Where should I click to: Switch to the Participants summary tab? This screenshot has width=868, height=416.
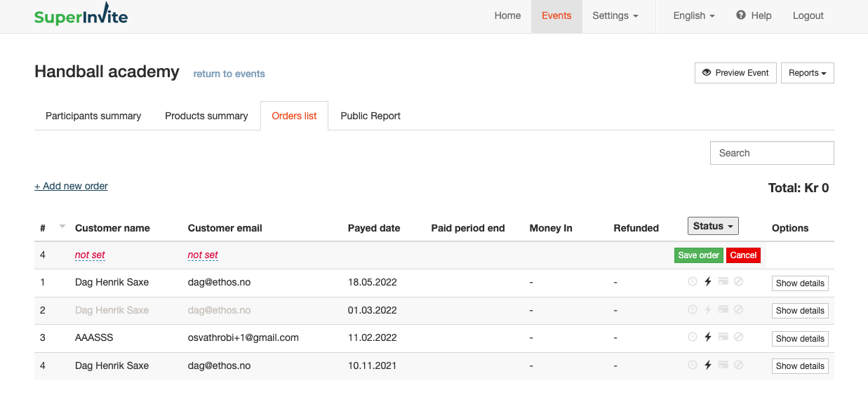pos(93,116)
